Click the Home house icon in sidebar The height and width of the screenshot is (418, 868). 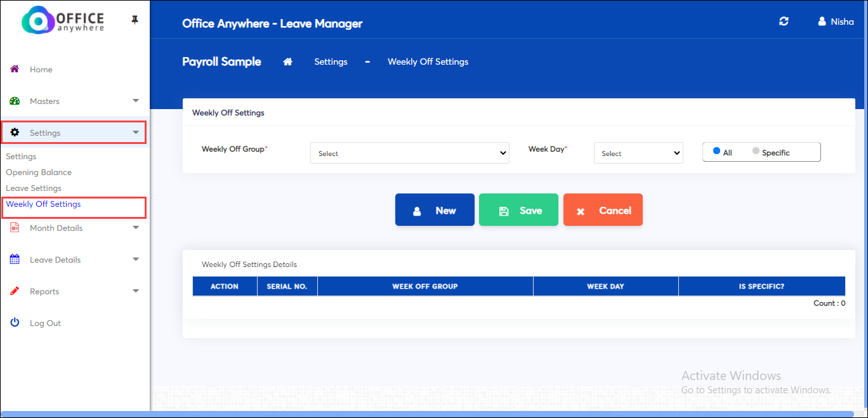coord(15,69)
